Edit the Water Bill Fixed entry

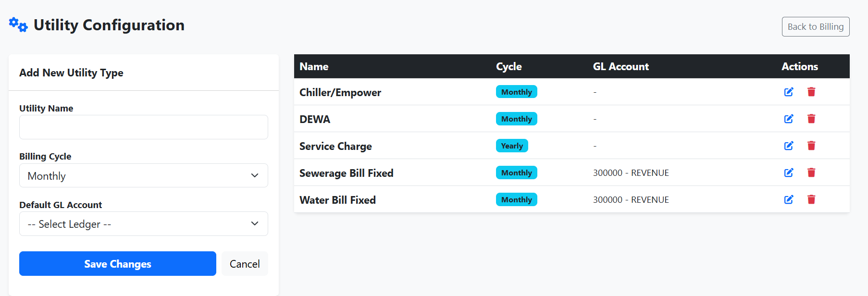pyautogui.click(x=789, y=199)
